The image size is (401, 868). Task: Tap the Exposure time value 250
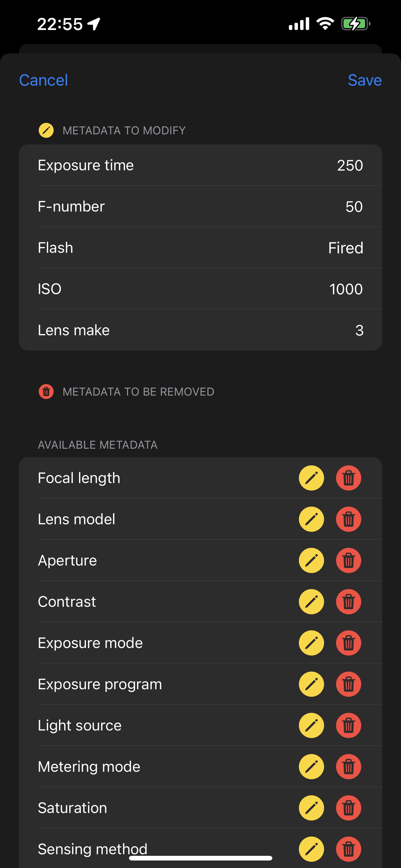pyautogui.click(x=350, y=166)
